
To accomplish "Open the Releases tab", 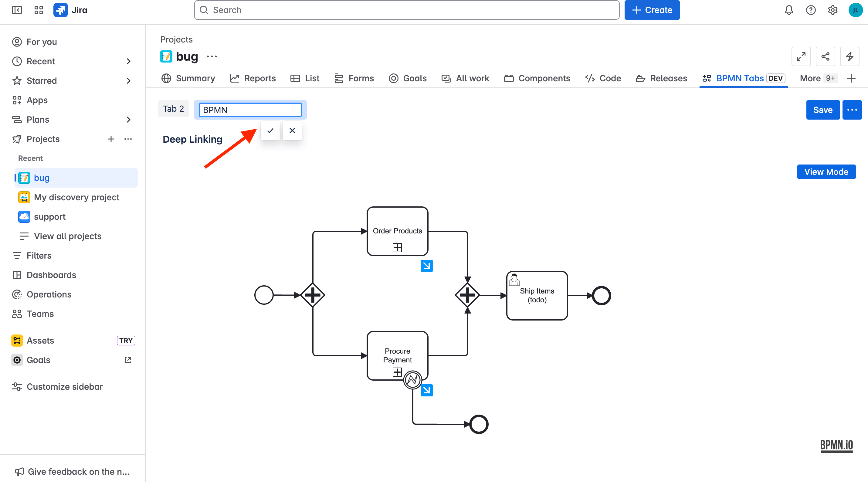I will (661, 79).
